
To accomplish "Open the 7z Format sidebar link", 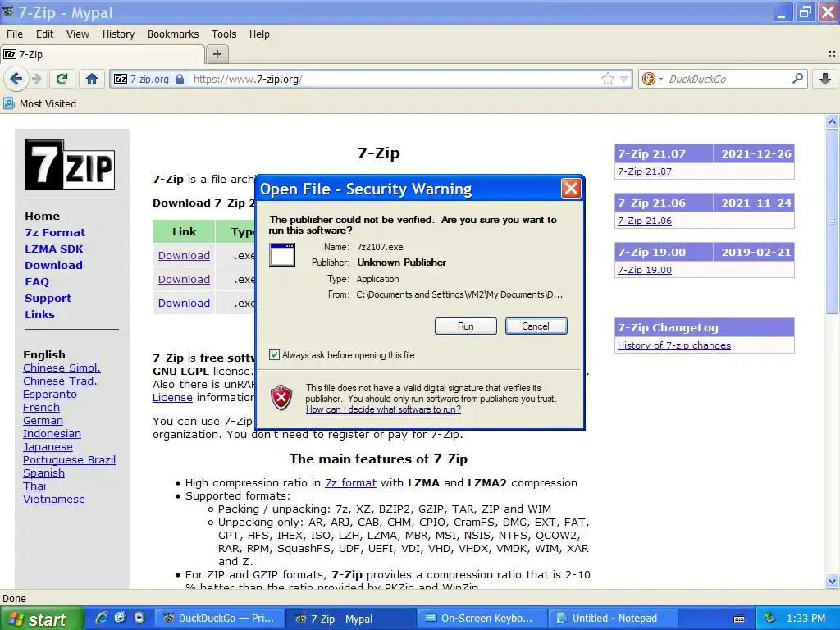I will 55,232.
